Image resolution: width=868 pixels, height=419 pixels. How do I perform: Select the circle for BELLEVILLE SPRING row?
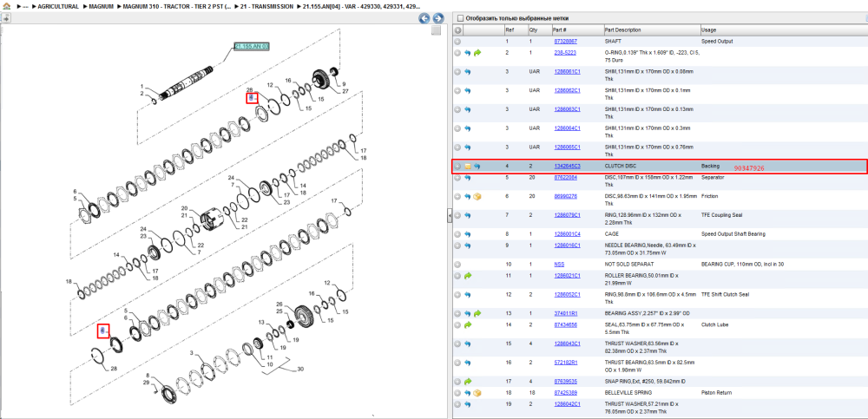[x=457, y=393]
